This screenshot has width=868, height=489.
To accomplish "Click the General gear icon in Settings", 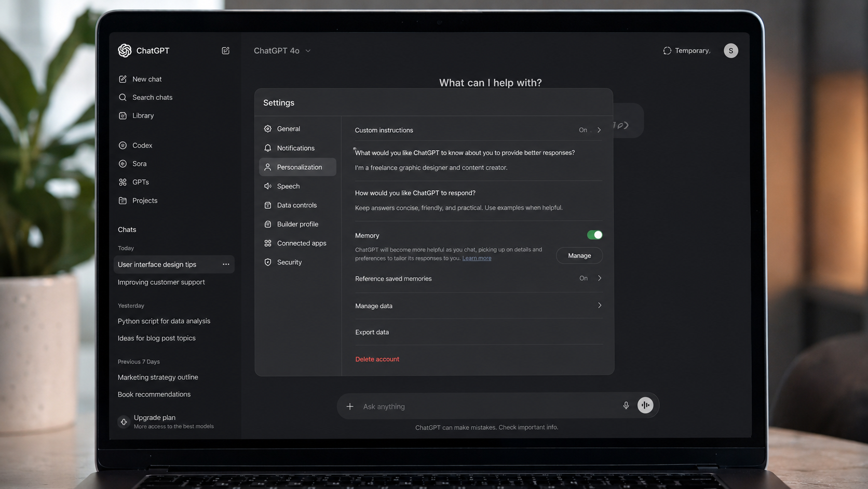I will pyautogui.click(x=268, y=129).
